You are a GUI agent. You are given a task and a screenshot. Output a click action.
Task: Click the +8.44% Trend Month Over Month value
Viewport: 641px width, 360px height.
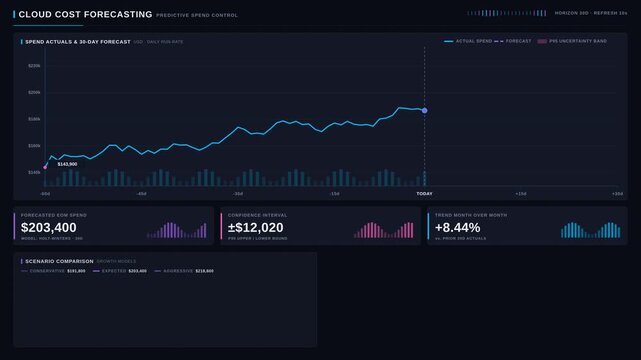point(457,228)
